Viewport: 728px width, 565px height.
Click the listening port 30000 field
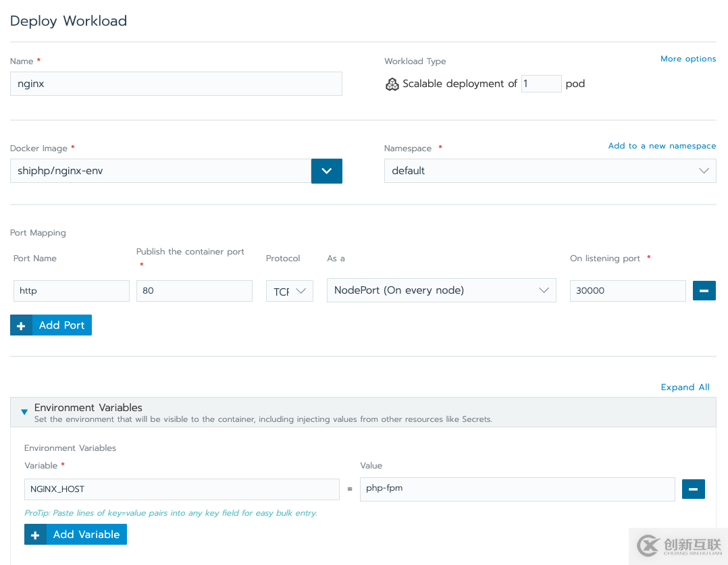click(627, 291)
